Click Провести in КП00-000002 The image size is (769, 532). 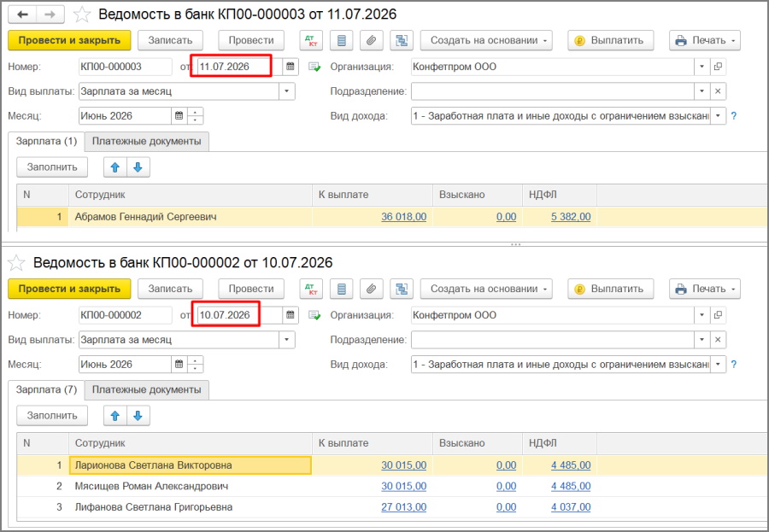pyautogui.click(x=251, y=289)
